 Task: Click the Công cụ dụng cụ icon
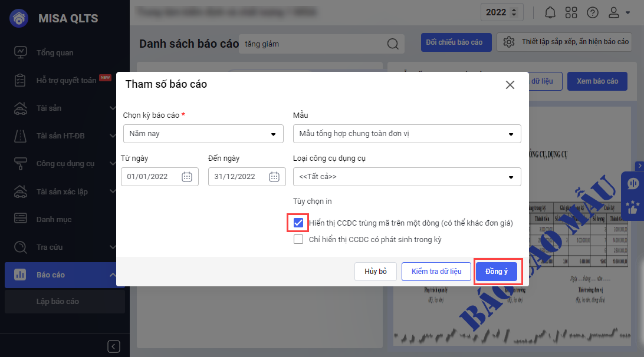pos(20,163)
